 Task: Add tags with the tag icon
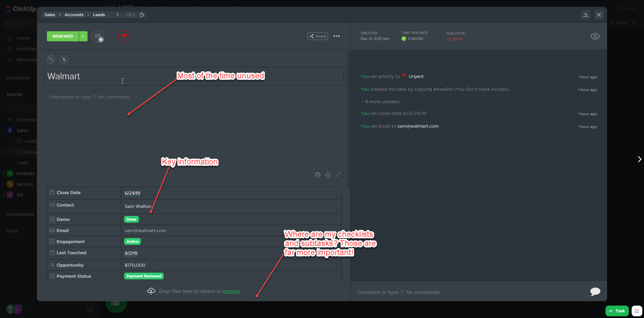(x=51, y=59)
